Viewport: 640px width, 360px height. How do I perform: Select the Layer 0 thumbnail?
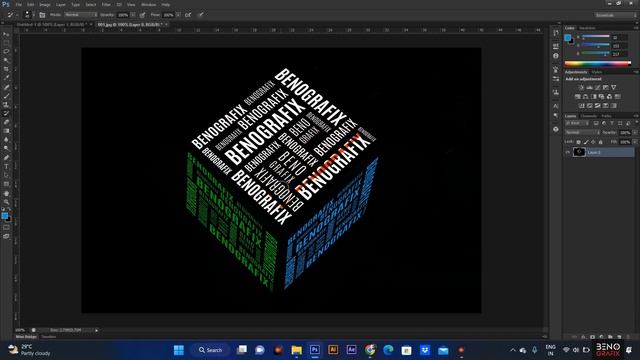click(579, 152)
